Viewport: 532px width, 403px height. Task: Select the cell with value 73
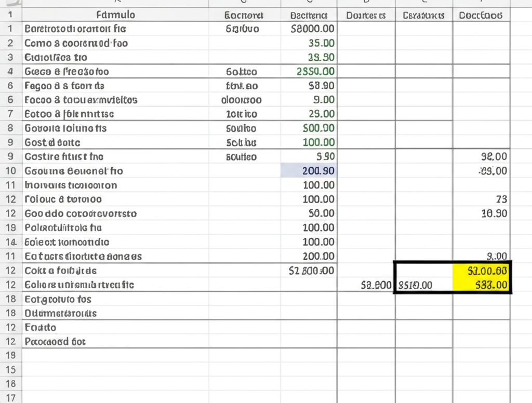(481, 199)
